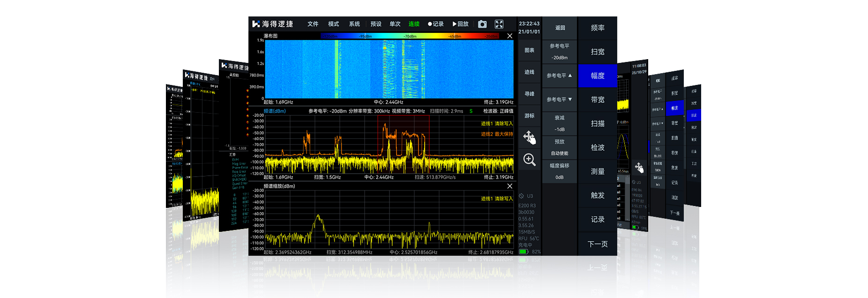Click the fullscreen expand icon
The height and width of the screenshot is (298, 868).
pyautogui.click(x=499, y=24)
